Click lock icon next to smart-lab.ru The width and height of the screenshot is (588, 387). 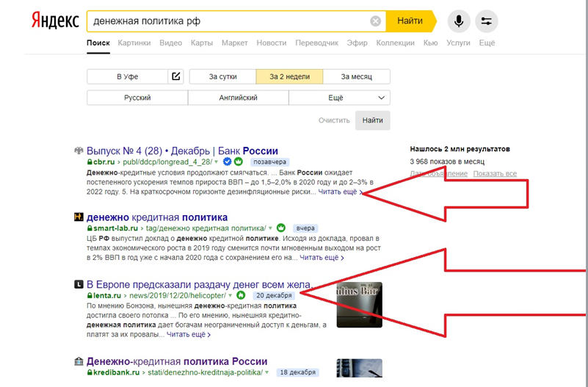(90, 228)
